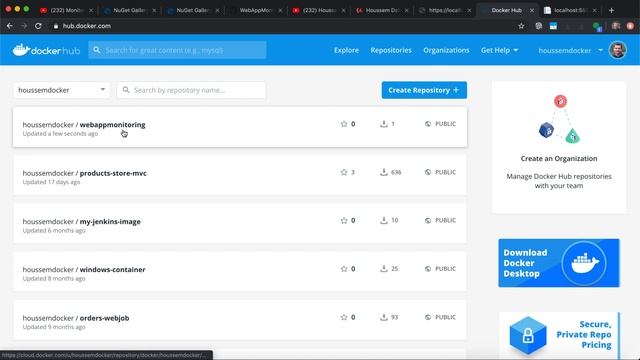640x360 pixels.
Task: Click the star icon for windows-container
Action: click(344, 269)
